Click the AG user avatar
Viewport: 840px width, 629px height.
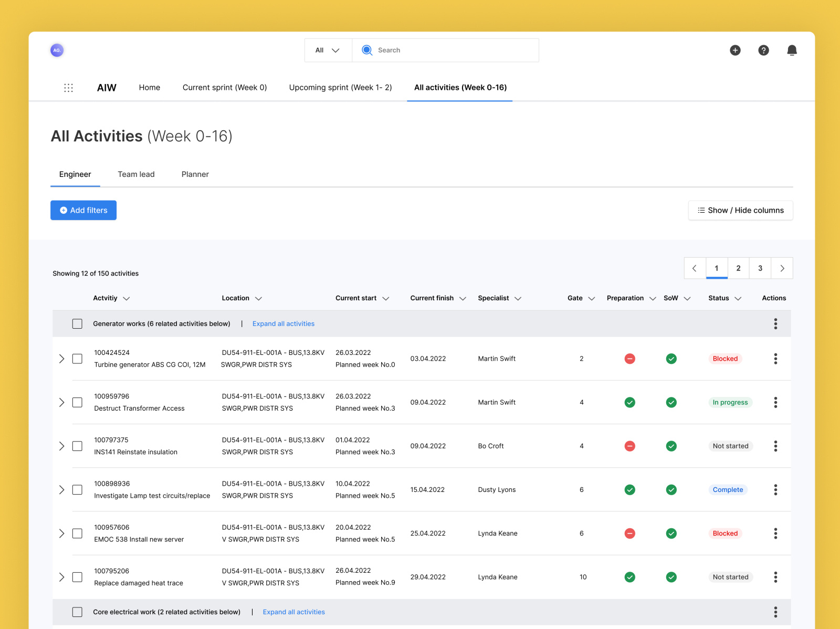point(56,50)
